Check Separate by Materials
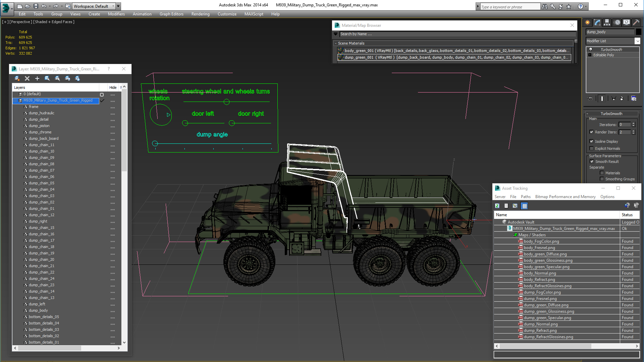Screen dimensions: 644x362 (602, 173)
